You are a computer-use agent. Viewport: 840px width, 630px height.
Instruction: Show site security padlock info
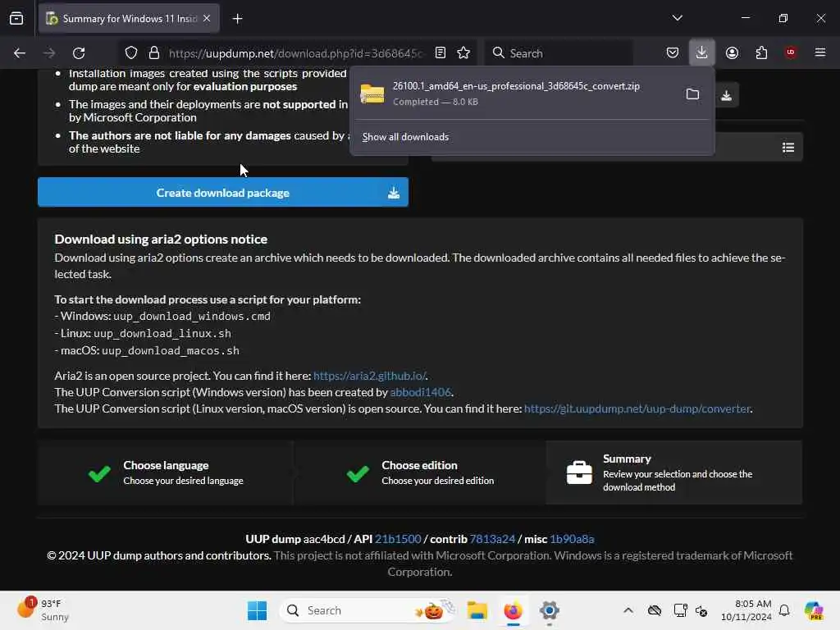[153, 53]
